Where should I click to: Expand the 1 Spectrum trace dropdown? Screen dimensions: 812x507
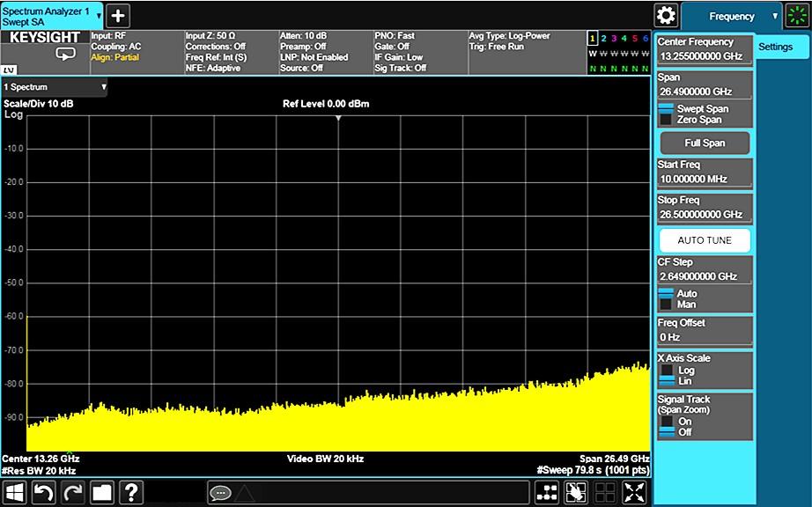pyautogui.click(x=104, y=87)
